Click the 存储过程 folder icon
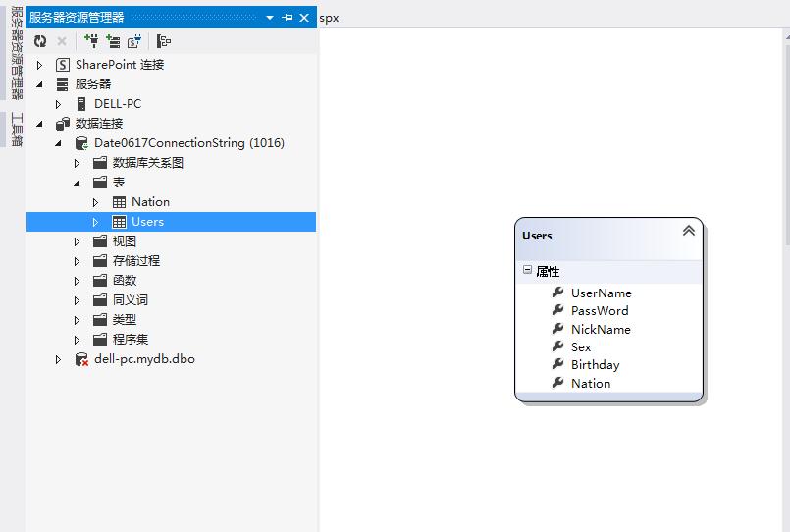Viewport: 790px width, 532px height. tap(100, 261)
